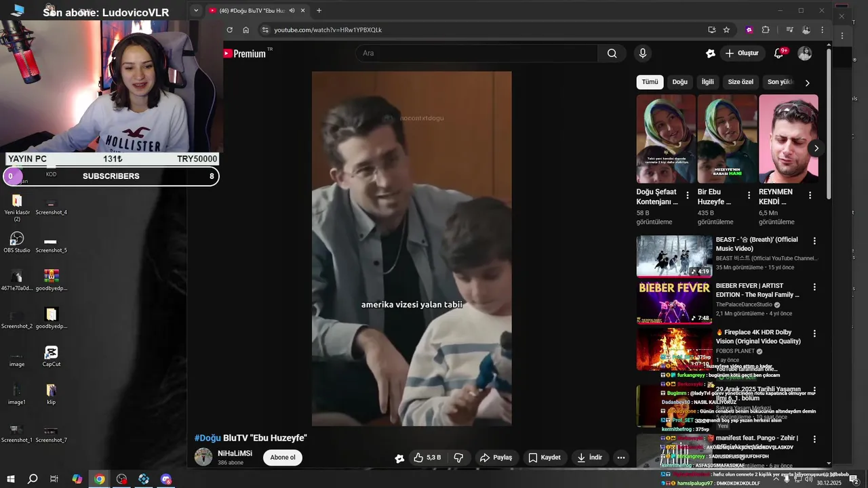This screenshot has width=868, height=488.
Task: Start voice search with the microphone
Action: pos(642,54)
